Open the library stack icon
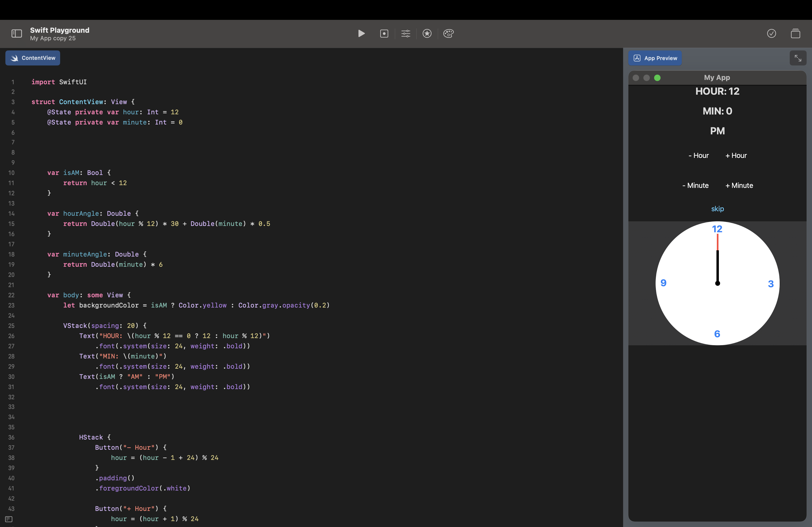 pyautogui.click(x=795, y=33)
